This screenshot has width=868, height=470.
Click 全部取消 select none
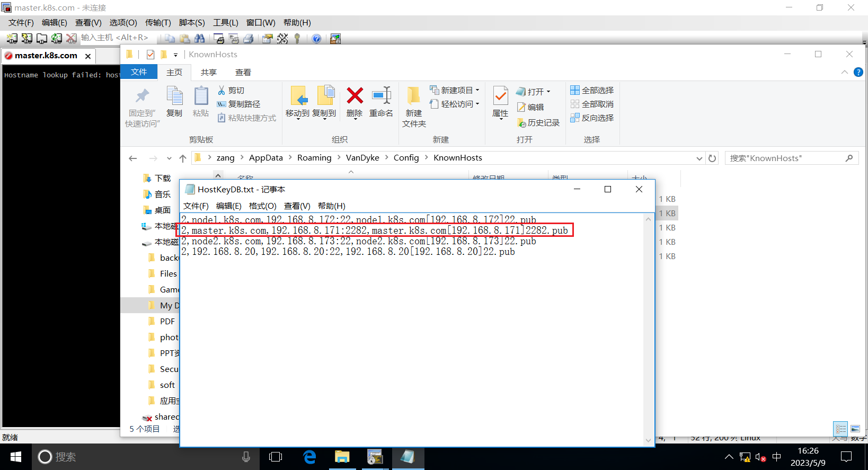tap(592, 104)
